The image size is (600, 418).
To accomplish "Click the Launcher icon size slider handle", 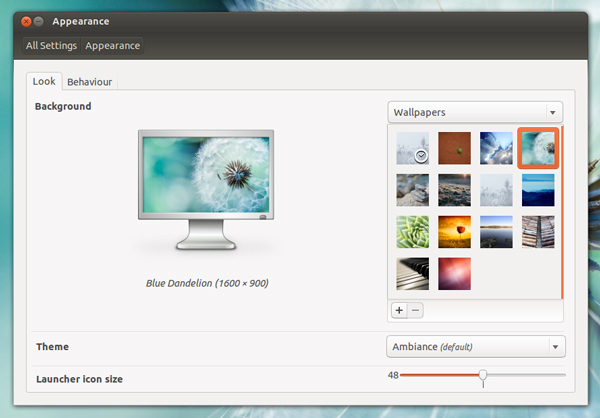I will pos(483,375).
